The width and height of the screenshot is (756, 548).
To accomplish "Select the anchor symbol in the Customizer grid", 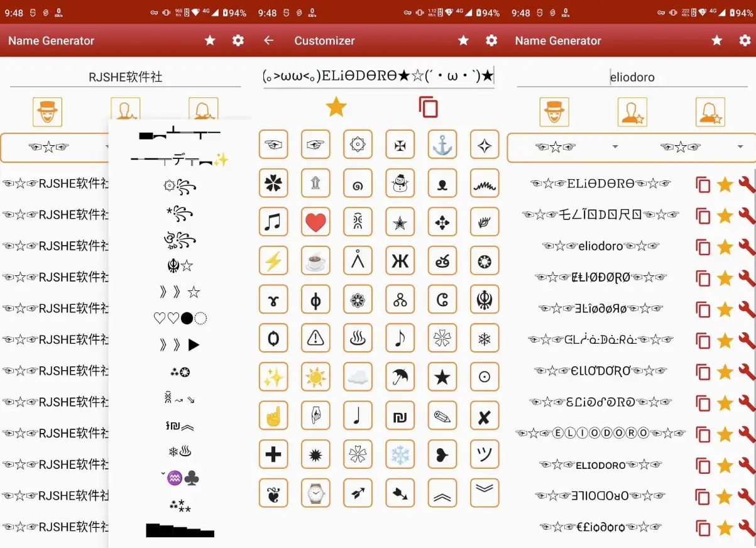I will tap(442, 144).
